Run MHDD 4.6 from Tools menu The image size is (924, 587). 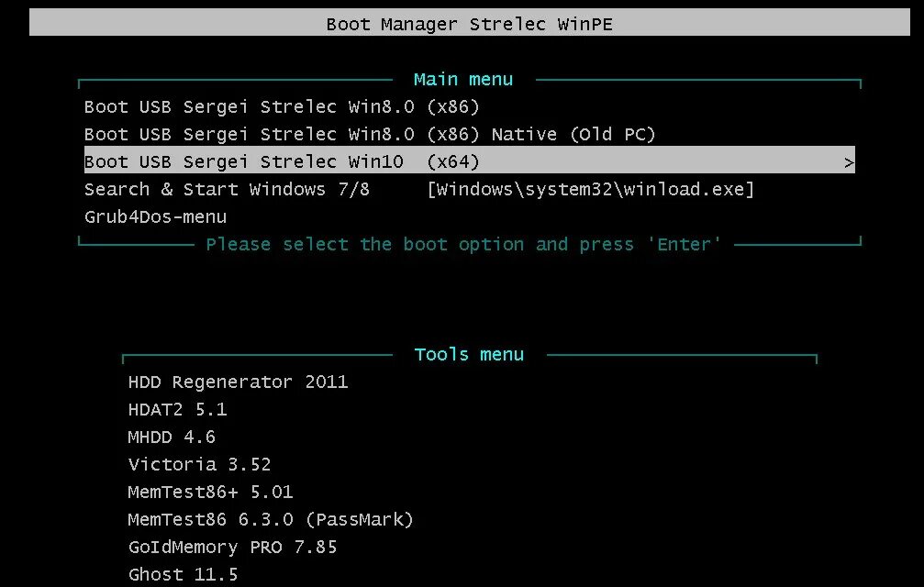171,437
